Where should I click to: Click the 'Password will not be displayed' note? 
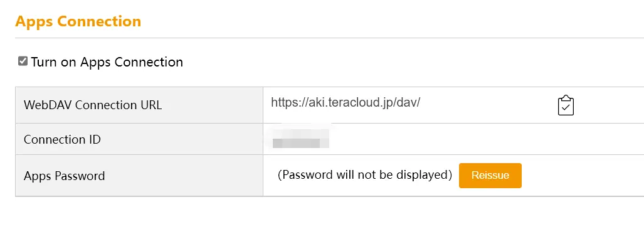point(365,175)
